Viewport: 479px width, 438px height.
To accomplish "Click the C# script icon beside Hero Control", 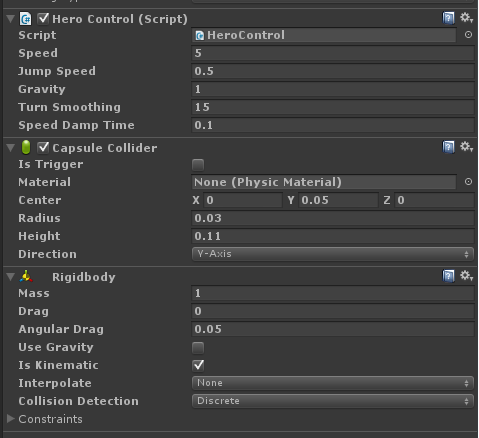I will pyautogui.click(x=26, y=19).
